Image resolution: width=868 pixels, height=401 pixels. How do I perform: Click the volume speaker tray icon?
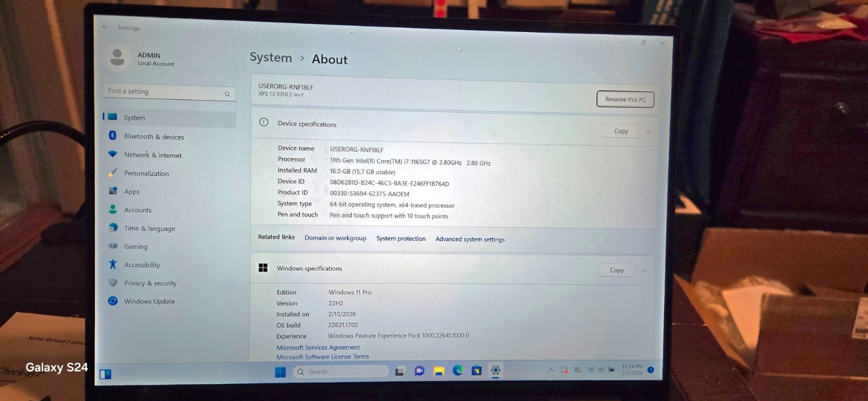[x=601, y=370]
